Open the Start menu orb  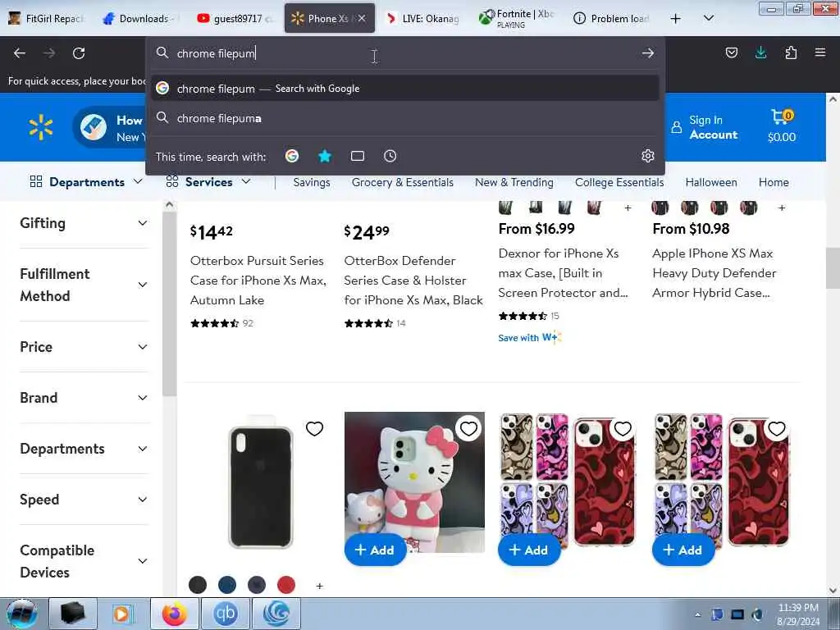pyautogui.click(x=22, y=614)
